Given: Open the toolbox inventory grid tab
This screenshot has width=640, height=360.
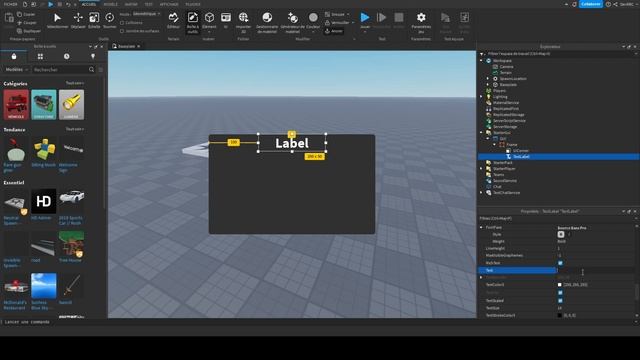Looking at the screenshot, I should point(40,56).
